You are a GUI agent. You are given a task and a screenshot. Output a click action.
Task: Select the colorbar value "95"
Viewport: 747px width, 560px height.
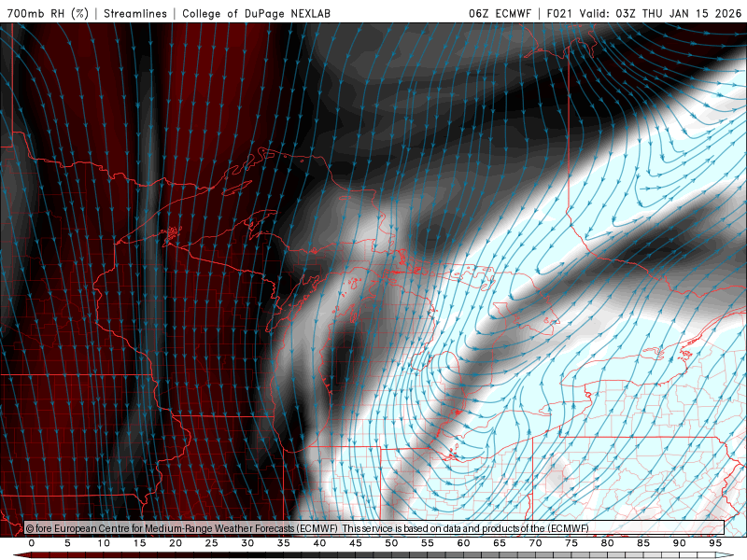tap(715, 543)
